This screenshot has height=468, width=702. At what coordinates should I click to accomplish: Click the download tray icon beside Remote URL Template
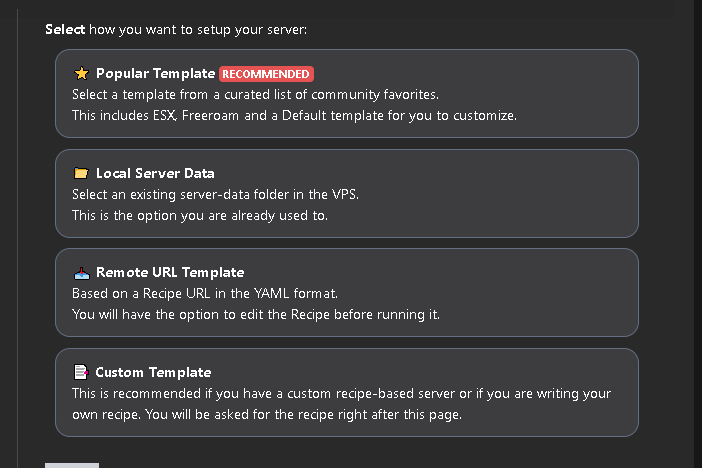pos(81,272)
